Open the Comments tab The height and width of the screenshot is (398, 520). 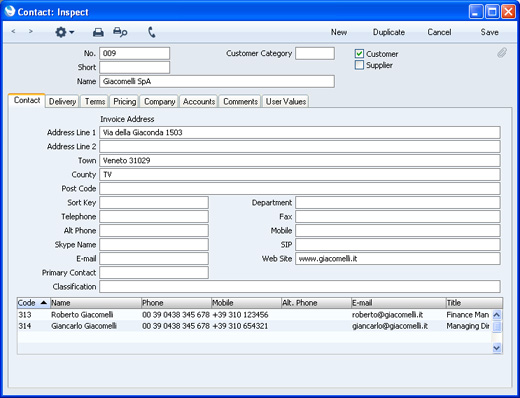coord(240,101)
